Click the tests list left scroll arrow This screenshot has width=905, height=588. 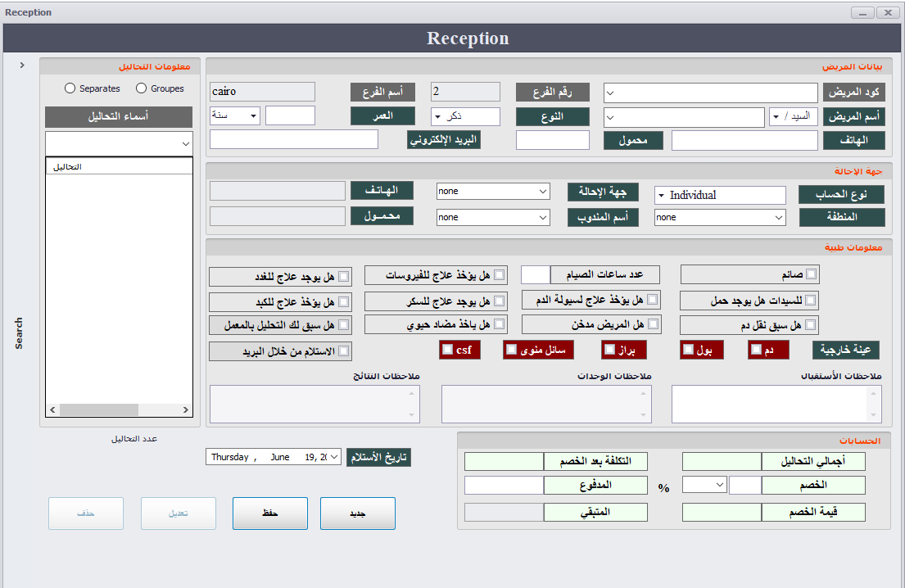[52, 410]
